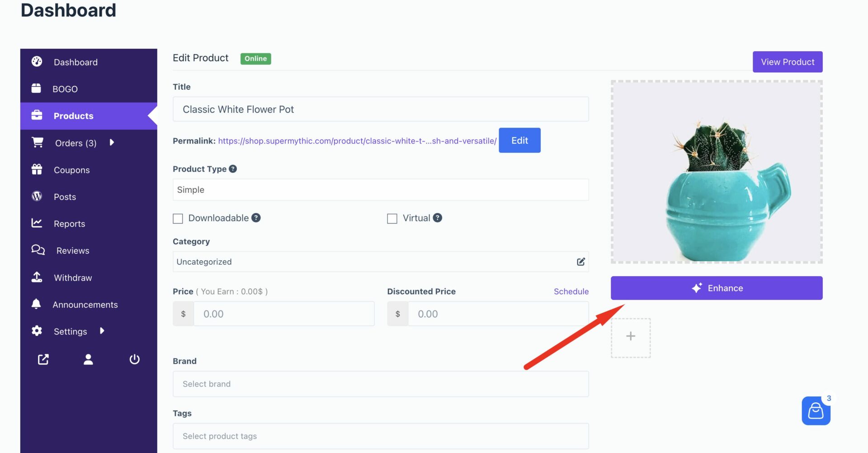Open the Product Type Simple dropdown
Viewport: 868px width, 453px height.
[380, 190]
